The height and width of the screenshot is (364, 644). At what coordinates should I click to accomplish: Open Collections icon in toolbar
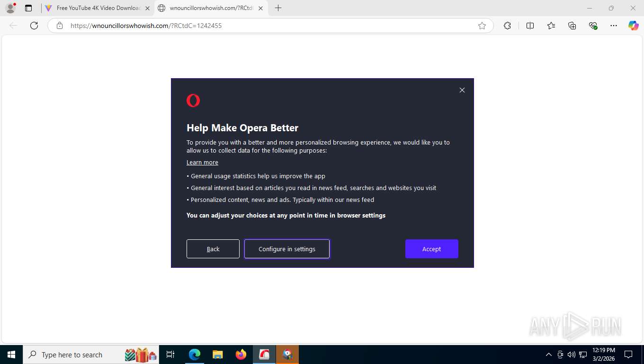click(x=572, y=26)
